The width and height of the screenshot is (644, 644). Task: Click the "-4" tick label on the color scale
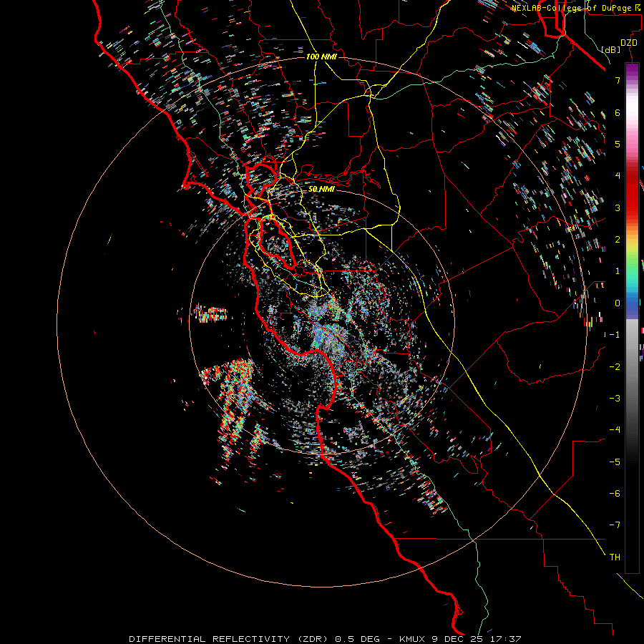click(x=615, y=430)
